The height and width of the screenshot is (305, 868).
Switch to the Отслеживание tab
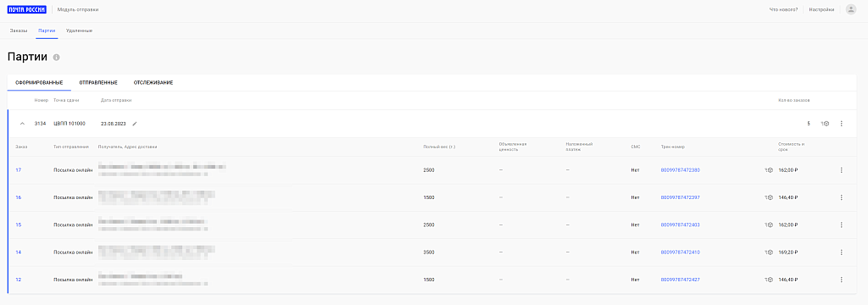click(x=153, y=83)
